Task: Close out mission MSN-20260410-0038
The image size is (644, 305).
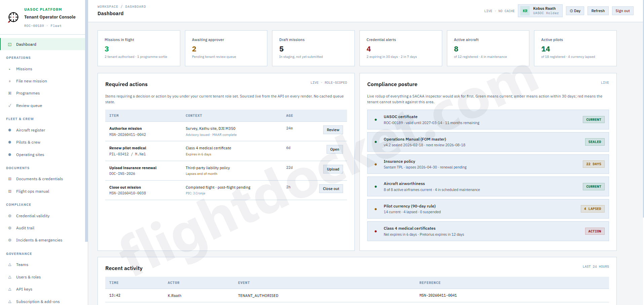Action: (x=331, y=189)
